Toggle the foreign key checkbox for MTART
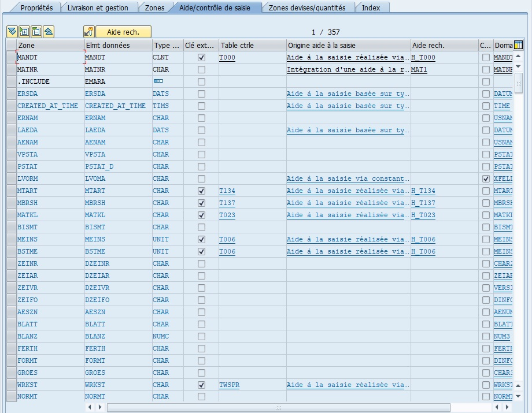Image resolution: width=532 pixels, height=413 pixels. pyautogui.click(x=201, y=191)
